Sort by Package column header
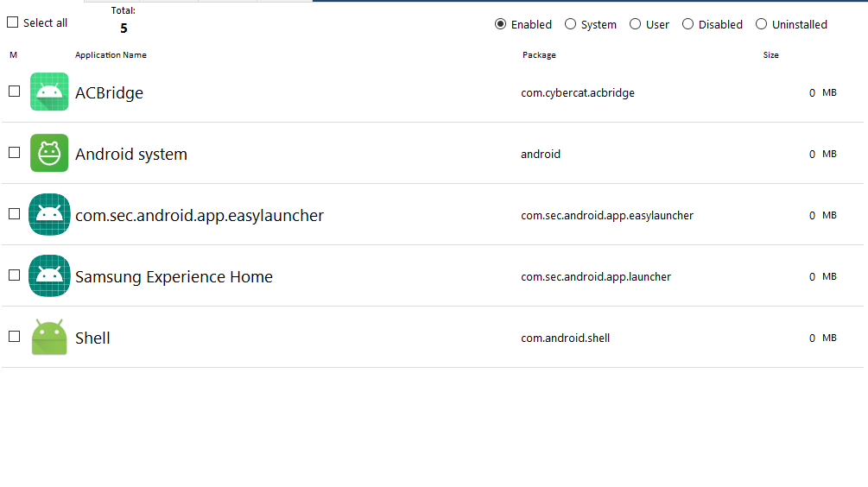This screenshot has width=868, height=487. (539, 54)
